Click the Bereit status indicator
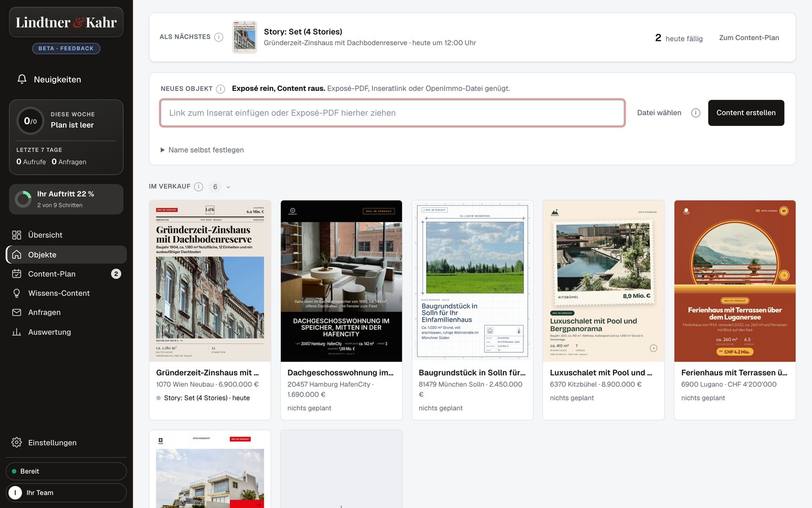 pos(66,471)
